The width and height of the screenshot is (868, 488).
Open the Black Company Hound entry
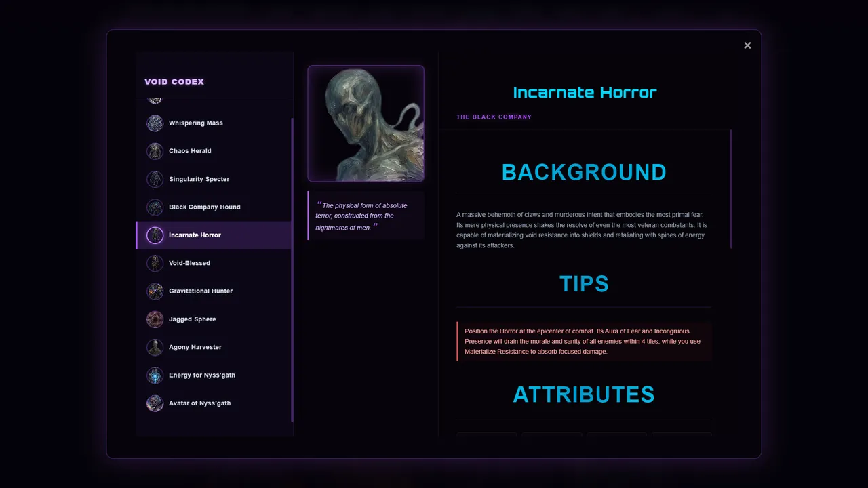tap(213, 207)
